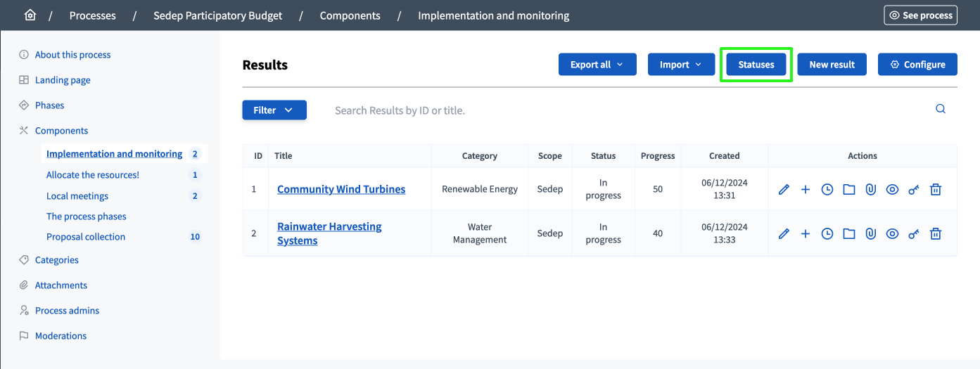
Task: Open the Export all dropdown
Action: 597,65
